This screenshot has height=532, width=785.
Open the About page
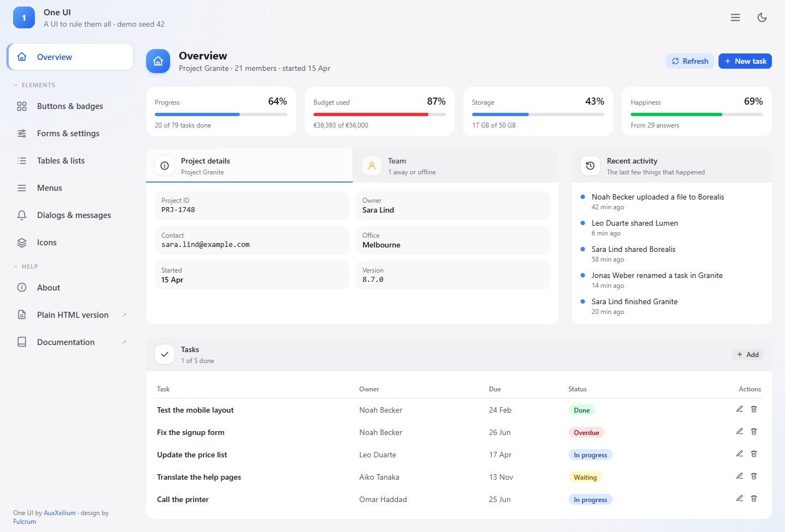tap(70, 288)
